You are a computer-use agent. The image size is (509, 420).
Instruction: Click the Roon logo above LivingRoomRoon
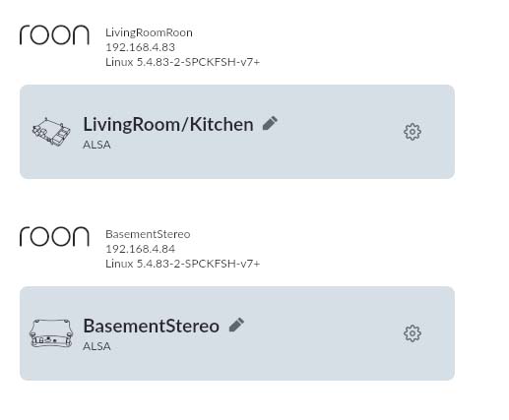54,34
